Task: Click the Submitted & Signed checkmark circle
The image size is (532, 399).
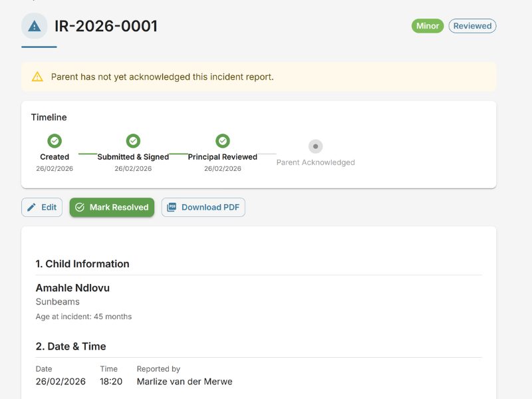Action: click(132, 140)
